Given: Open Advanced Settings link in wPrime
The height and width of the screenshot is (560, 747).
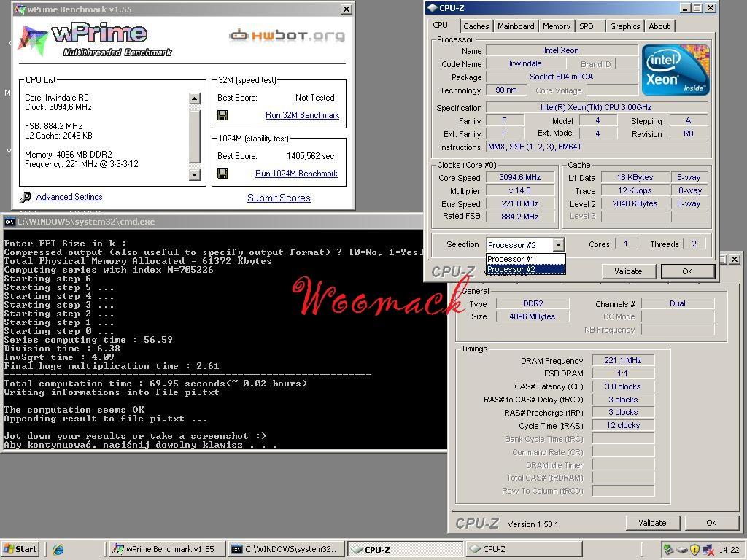Looking at the screenshot, I should pos(69,197).
